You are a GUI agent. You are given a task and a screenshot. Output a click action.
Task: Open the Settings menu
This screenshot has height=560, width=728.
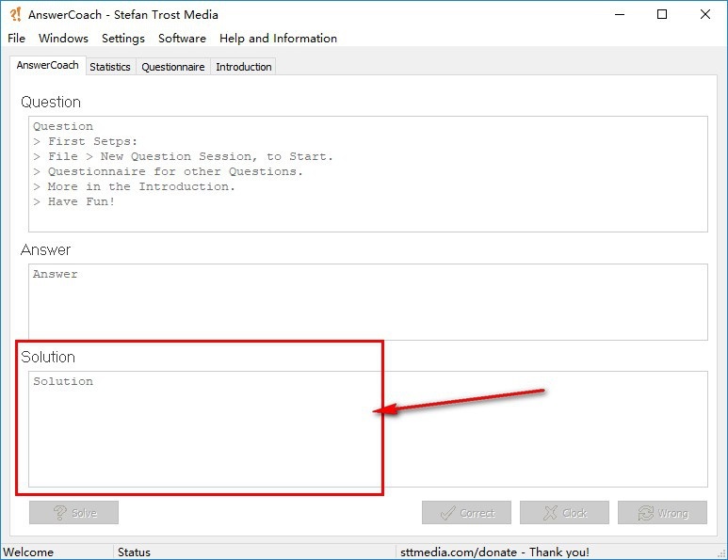point(123,38)
